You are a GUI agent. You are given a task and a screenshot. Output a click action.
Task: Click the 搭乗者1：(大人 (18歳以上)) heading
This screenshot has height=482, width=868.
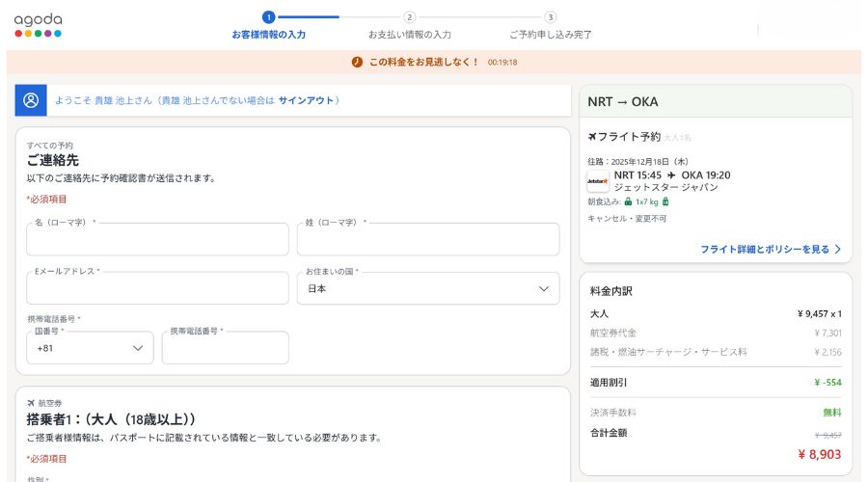pos(111,419)
